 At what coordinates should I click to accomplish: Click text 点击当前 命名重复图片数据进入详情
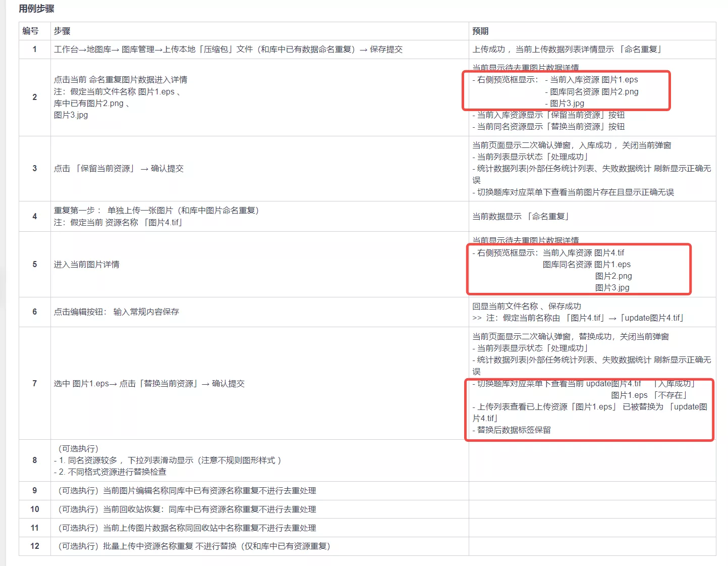(121, 80)
